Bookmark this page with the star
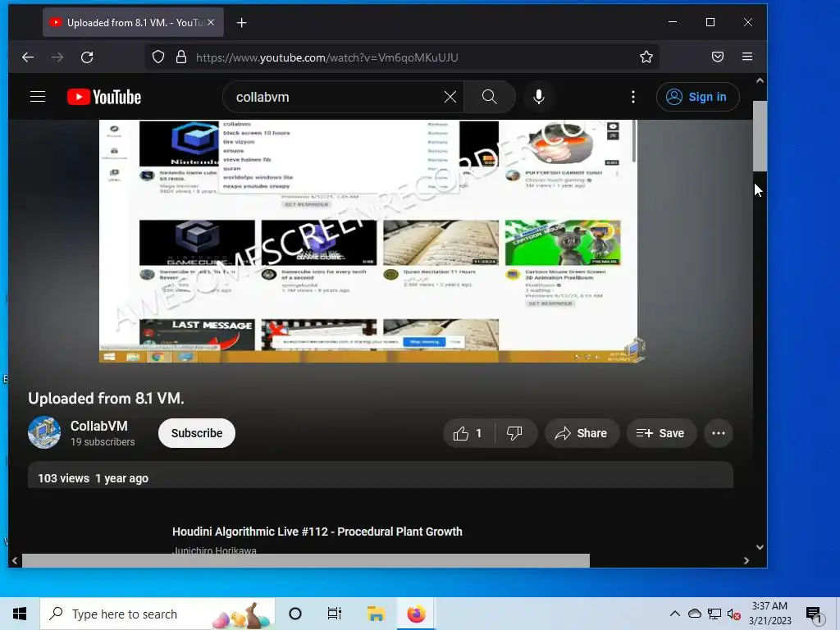 (646, 57)
